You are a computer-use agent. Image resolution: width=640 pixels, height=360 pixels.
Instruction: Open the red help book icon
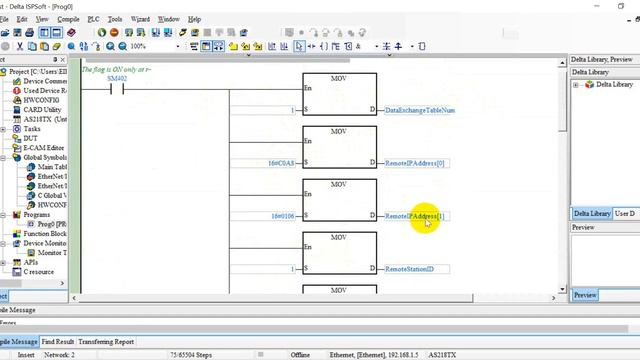click(71, 33)
